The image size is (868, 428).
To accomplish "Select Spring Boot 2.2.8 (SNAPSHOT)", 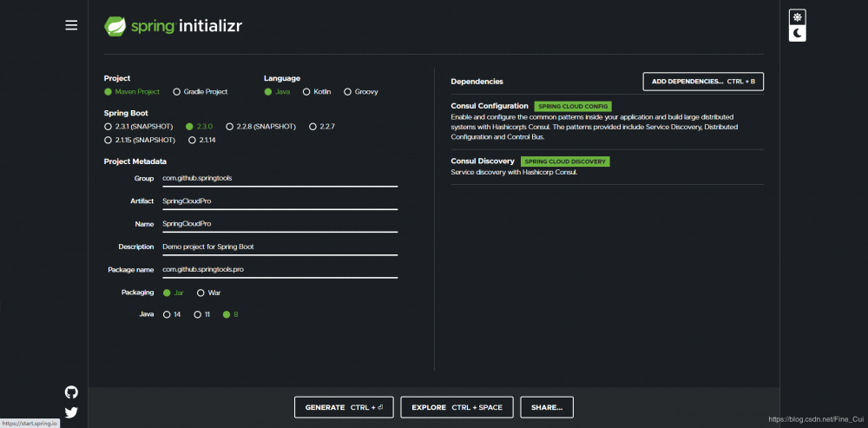I will click(260, 127).
